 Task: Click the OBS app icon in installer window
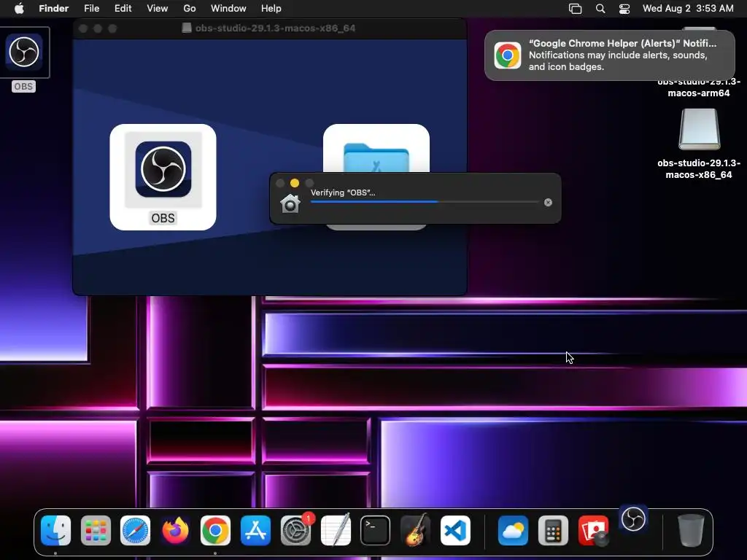tap(163, 169)
